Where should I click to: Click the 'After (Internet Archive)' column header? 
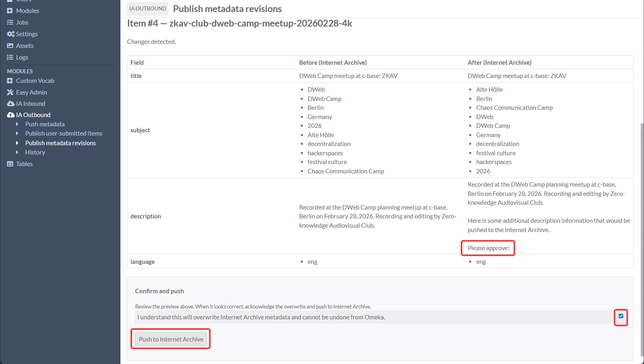coord(499,63)
